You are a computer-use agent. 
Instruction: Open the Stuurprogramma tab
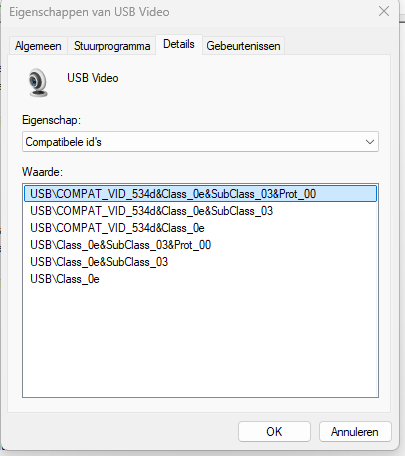pos(112,46)
